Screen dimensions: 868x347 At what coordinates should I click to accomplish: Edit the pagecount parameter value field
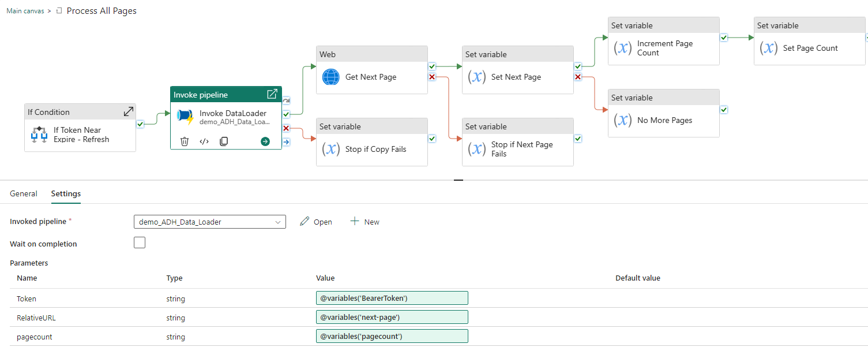[x=392, y=336]
